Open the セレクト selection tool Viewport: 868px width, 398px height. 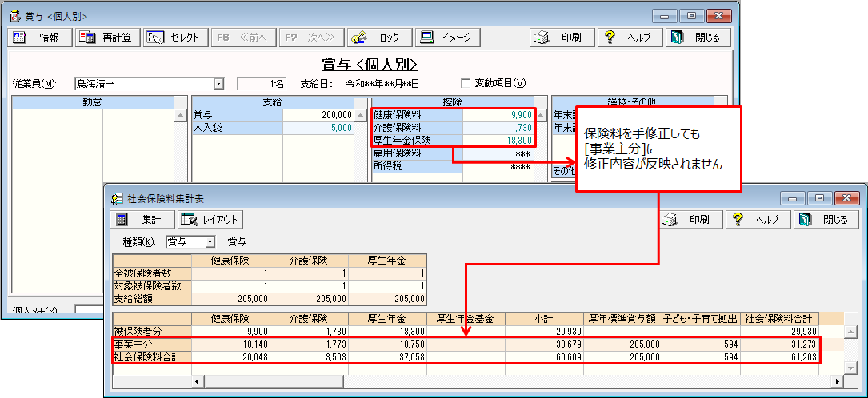(175, 38)
